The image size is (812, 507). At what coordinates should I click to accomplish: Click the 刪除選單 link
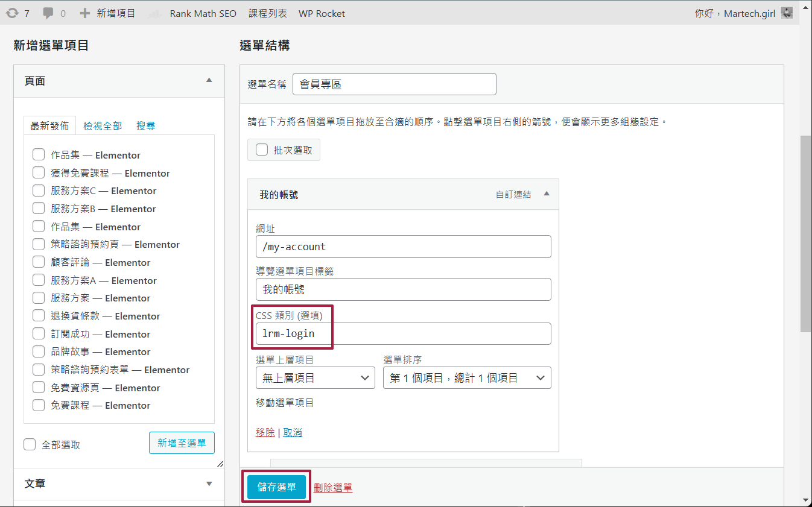click(x=333, y=488)
